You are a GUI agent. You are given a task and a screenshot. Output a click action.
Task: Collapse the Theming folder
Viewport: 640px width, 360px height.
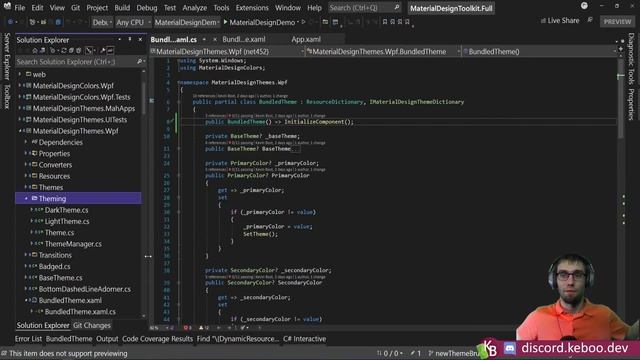(x=26, y=199)
